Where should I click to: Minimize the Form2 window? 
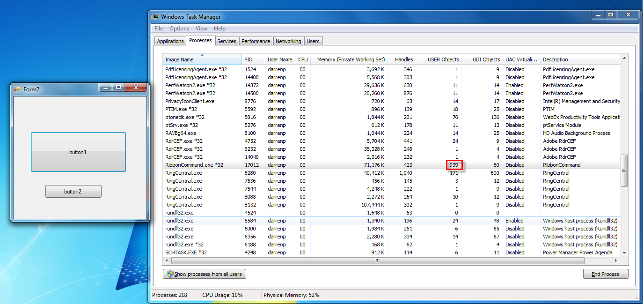click(105, 88)
